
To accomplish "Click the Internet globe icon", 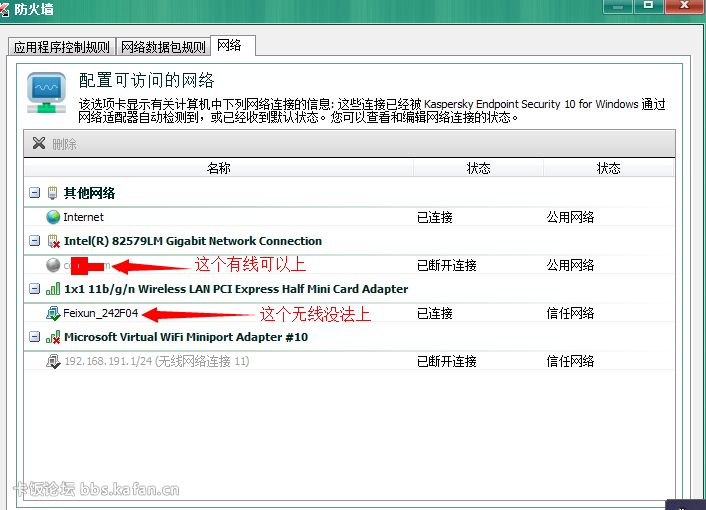I will point(53,217).
